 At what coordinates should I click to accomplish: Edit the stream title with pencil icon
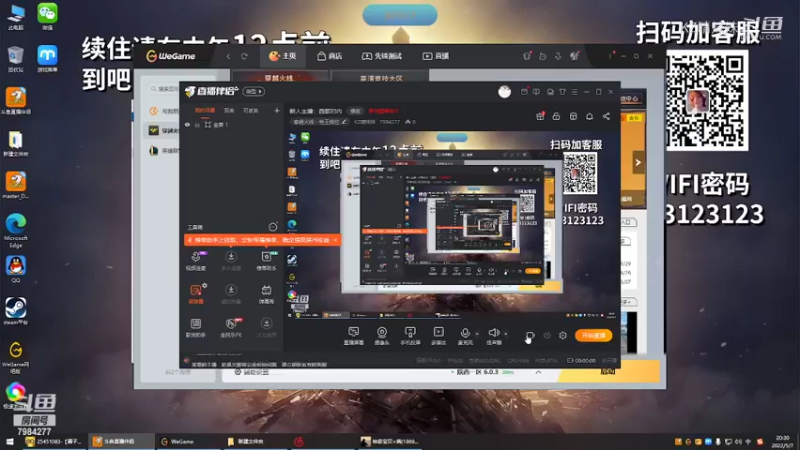344,122
